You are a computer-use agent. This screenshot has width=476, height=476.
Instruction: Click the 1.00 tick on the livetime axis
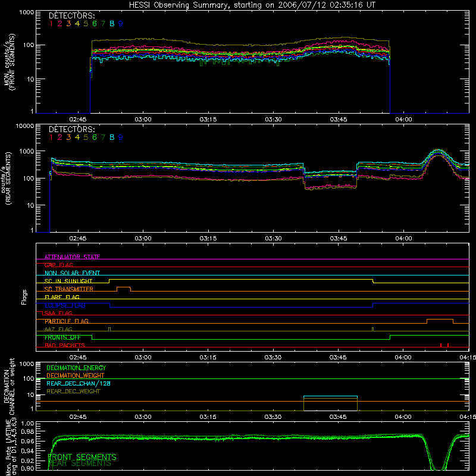coord(27,424)
